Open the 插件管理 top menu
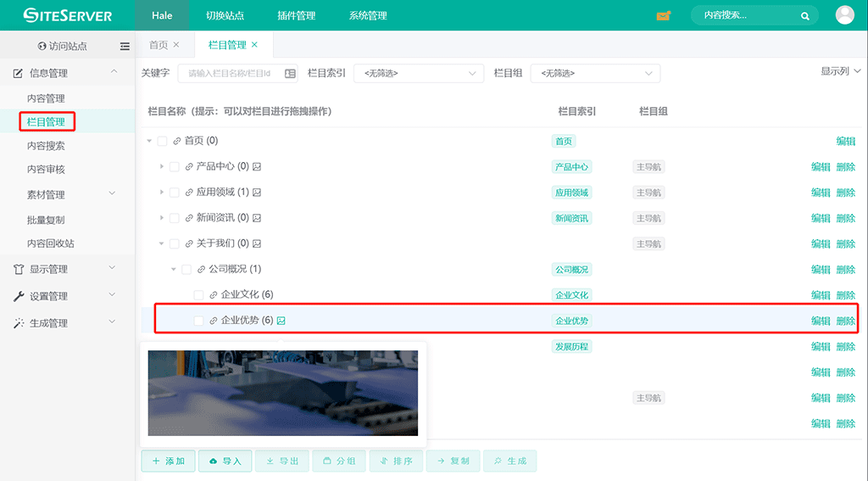This screenshot has height=481, width=868. pos(296,15)
